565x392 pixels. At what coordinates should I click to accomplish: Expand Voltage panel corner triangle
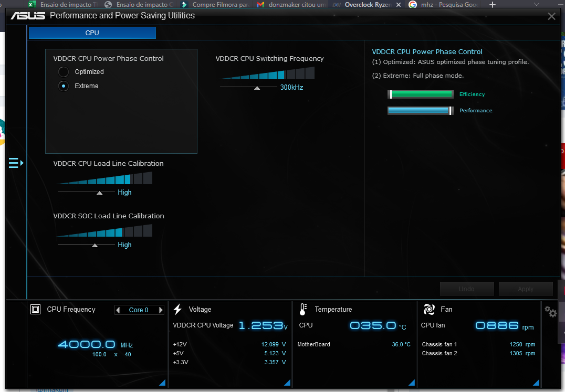pos(287,383)
